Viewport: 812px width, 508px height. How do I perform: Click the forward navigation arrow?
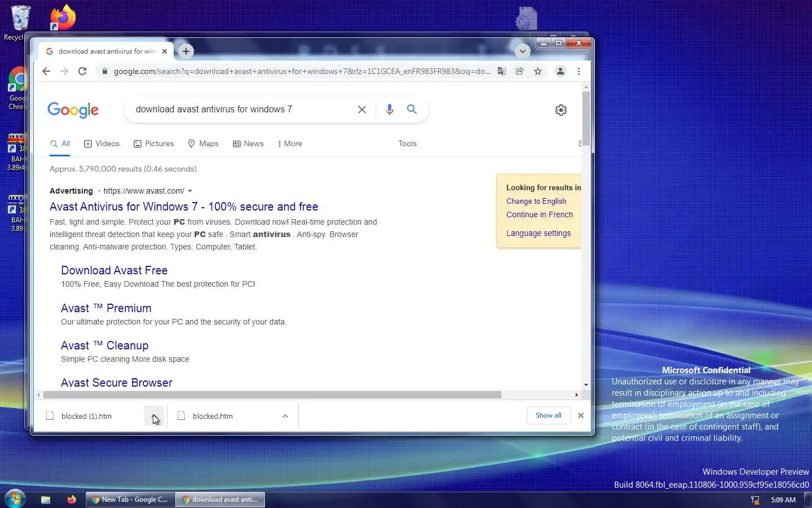64,71
